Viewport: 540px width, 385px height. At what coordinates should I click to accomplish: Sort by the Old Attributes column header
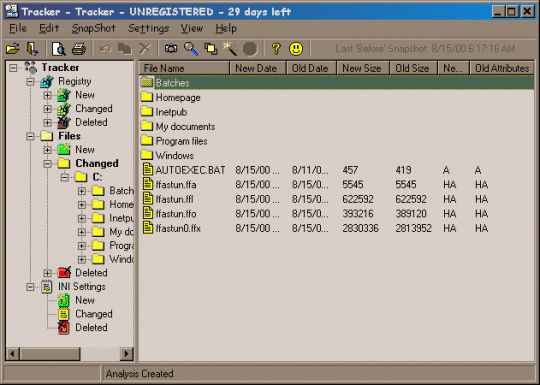click(502, 68)
